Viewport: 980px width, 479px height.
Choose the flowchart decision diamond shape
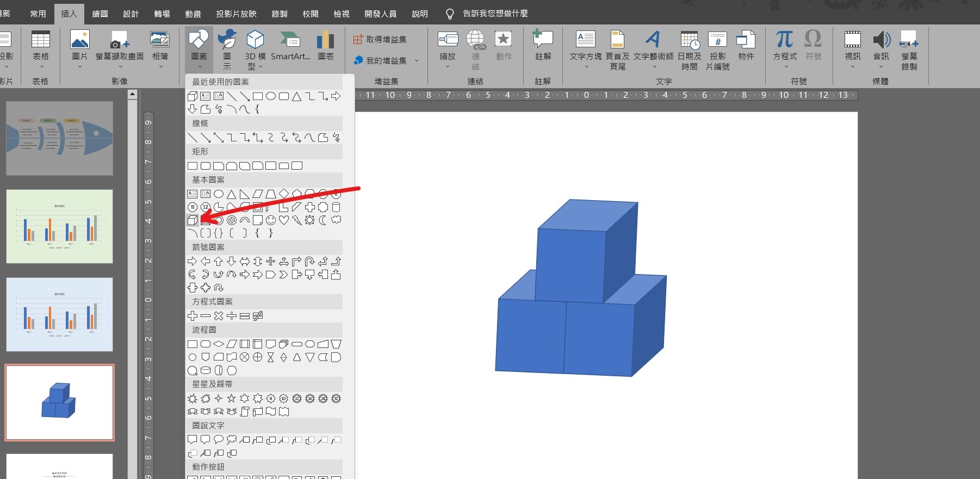pyautogui.click(x=219, y=344)
